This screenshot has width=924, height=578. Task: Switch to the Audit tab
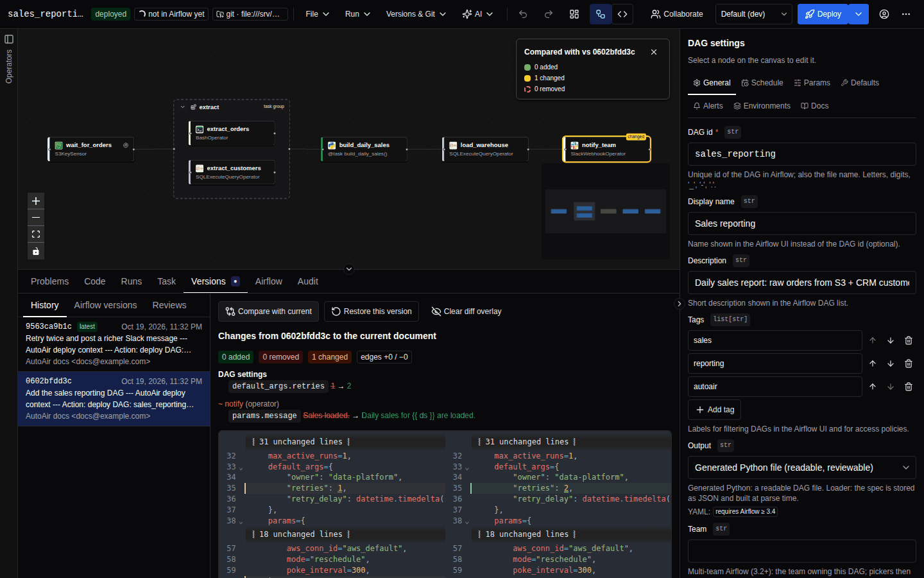pos(308,281)
